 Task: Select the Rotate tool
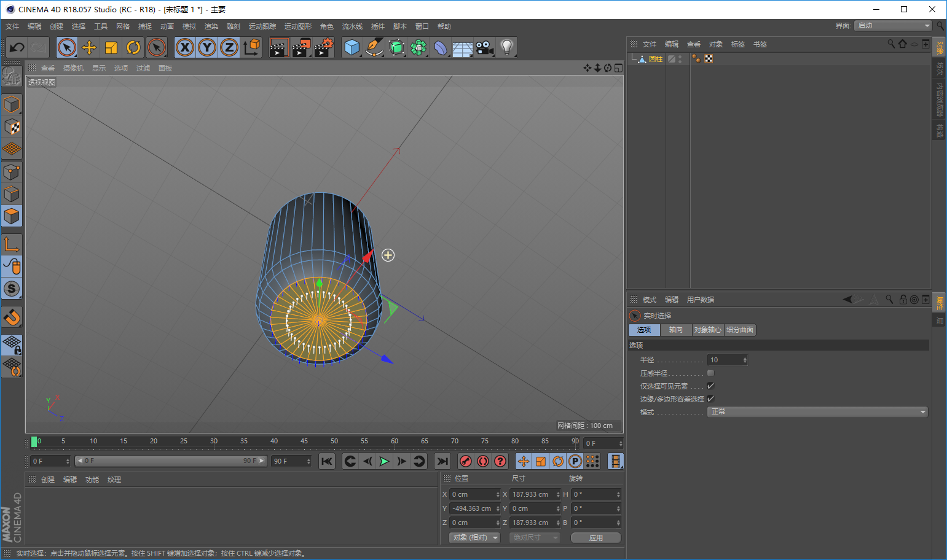coord(133,47)
